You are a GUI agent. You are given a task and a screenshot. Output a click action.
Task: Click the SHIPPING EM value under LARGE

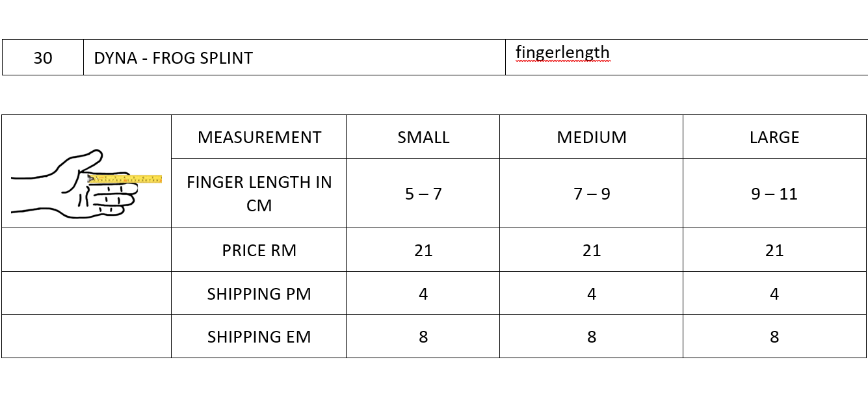pos(774,337)
